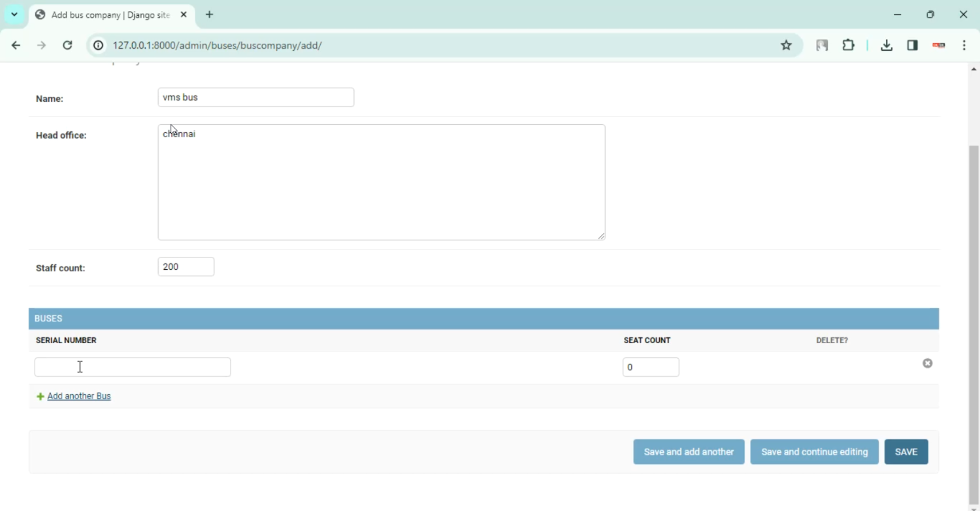980x511 pixels.
Task: Open the browser extensions puzzle icon
Action: (848, 45)
